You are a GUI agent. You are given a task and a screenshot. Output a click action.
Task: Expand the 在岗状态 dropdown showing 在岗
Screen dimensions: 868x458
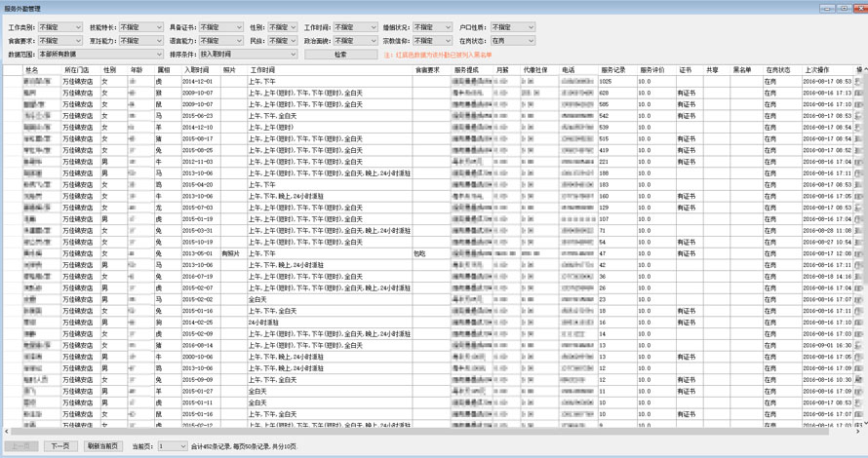(x=512, y=41)
